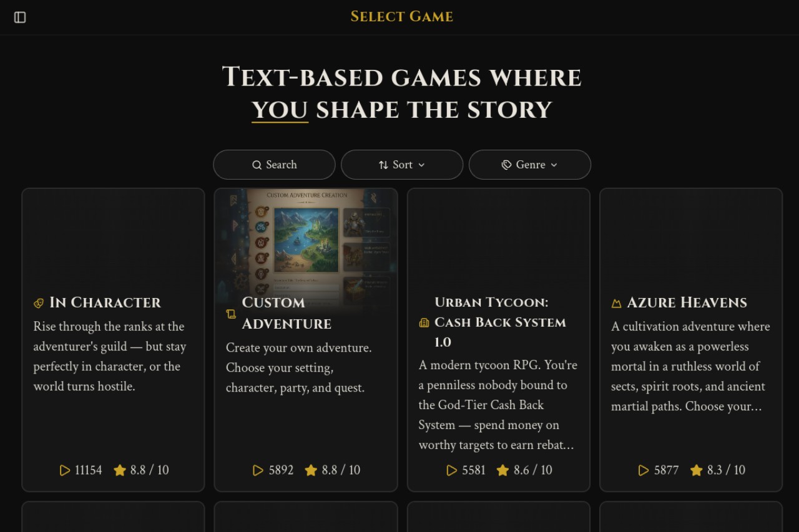This screenshot has width=799, height=532.
Task: Click the Search button
Action: coord(274,165)
